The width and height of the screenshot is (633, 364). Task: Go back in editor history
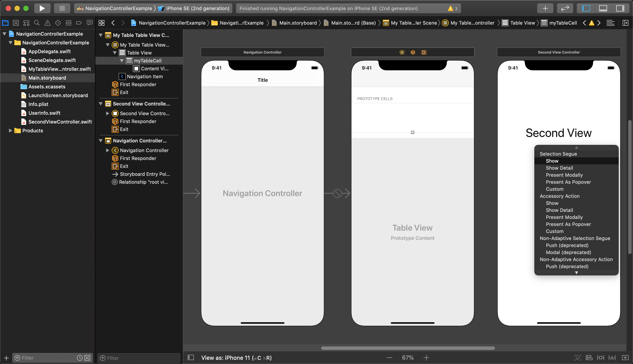point(113,23)
